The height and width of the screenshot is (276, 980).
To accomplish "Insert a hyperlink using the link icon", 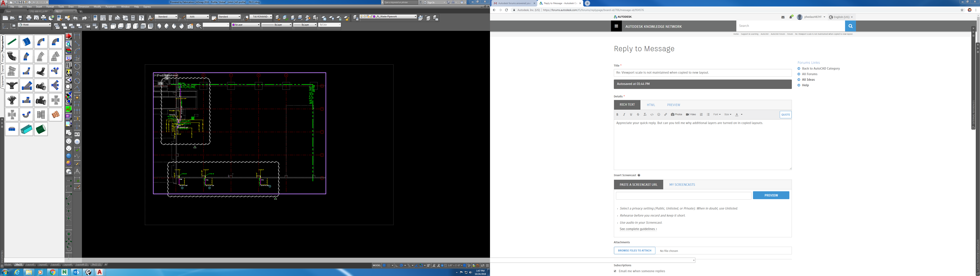I will tap(666, 114).
